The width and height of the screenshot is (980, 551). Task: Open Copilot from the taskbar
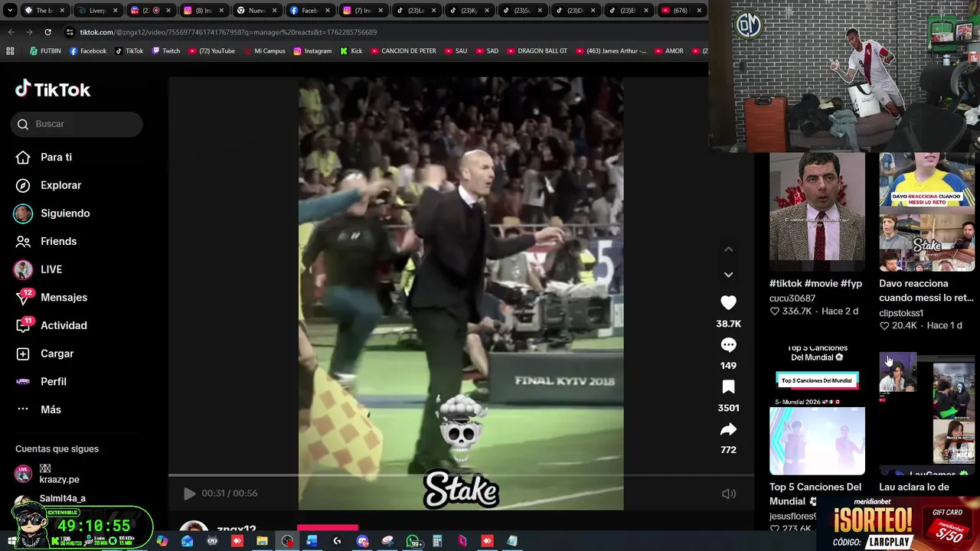click(x=162, y=541)
